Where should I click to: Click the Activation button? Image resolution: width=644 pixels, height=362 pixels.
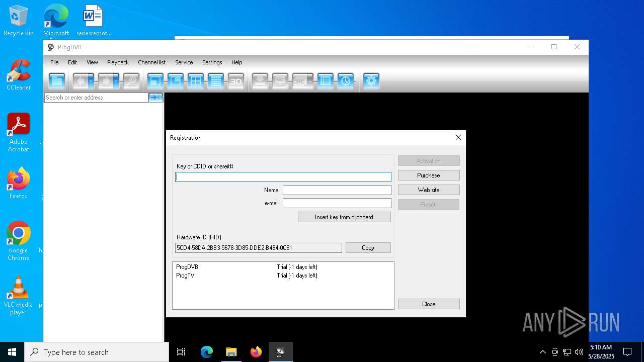(x=429, y=161)
